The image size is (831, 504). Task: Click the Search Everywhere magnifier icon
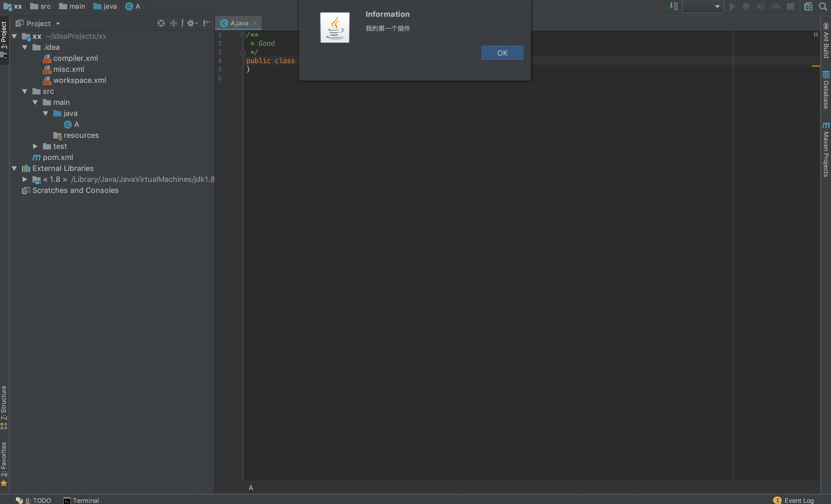pos(823,6)
